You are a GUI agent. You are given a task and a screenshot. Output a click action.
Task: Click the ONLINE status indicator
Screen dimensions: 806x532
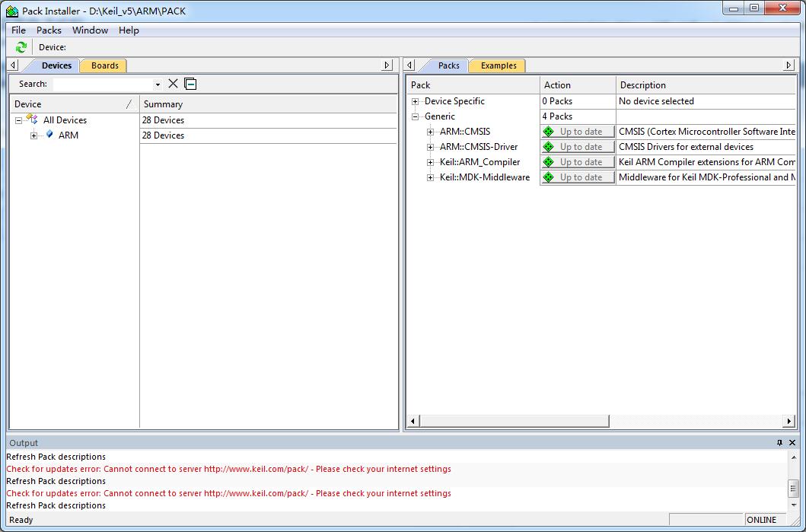[x=761, y=520]
